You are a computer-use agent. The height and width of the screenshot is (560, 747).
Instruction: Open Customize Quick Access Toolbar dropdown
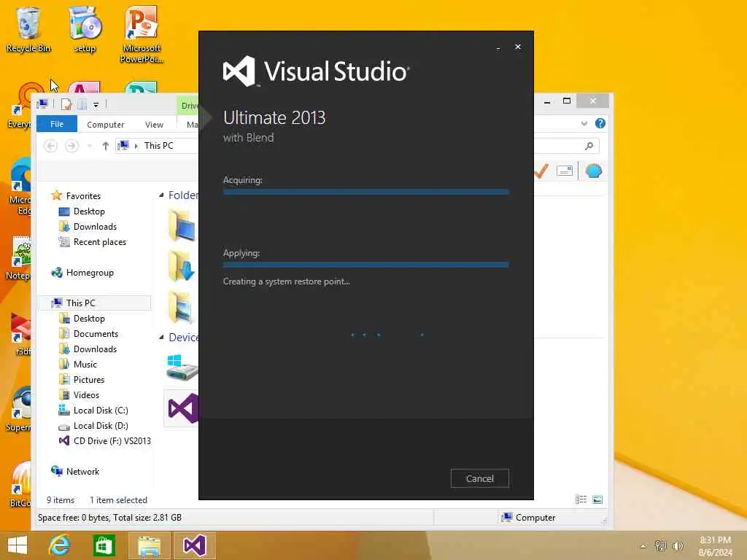(96, 104)
